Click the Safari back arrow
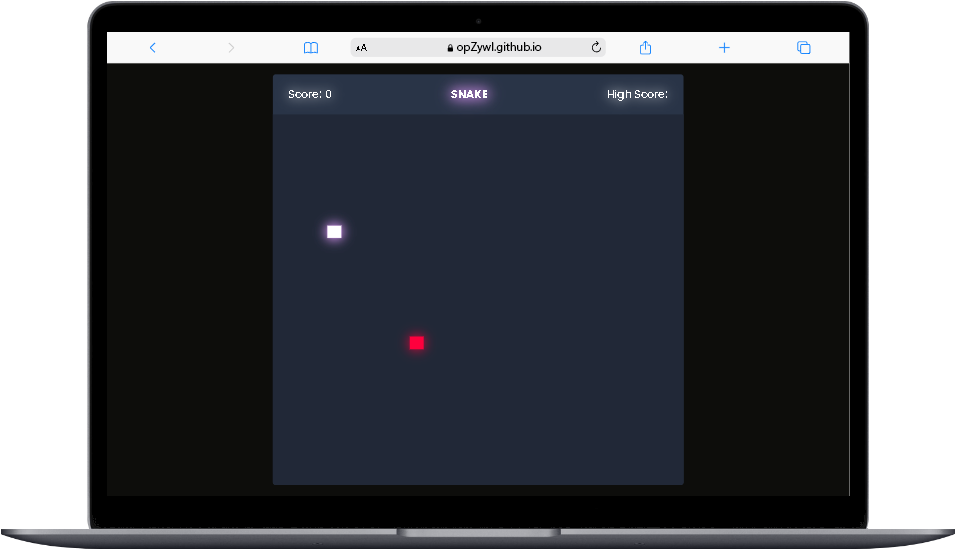955x549 pixels. (x=152, y=48)
